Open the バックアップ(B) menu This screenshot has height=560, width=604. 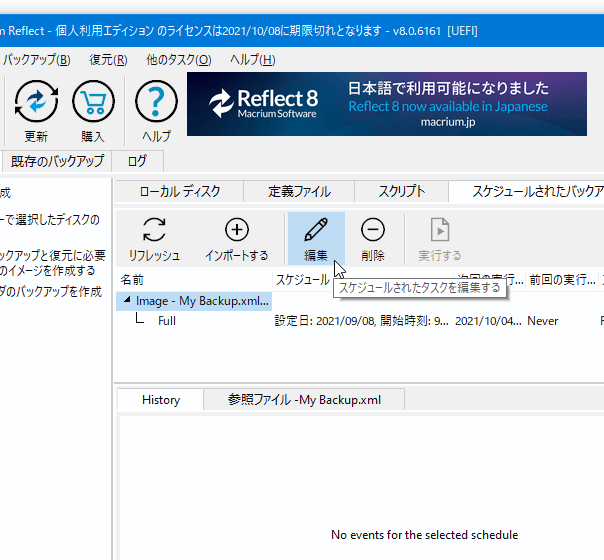37,60
